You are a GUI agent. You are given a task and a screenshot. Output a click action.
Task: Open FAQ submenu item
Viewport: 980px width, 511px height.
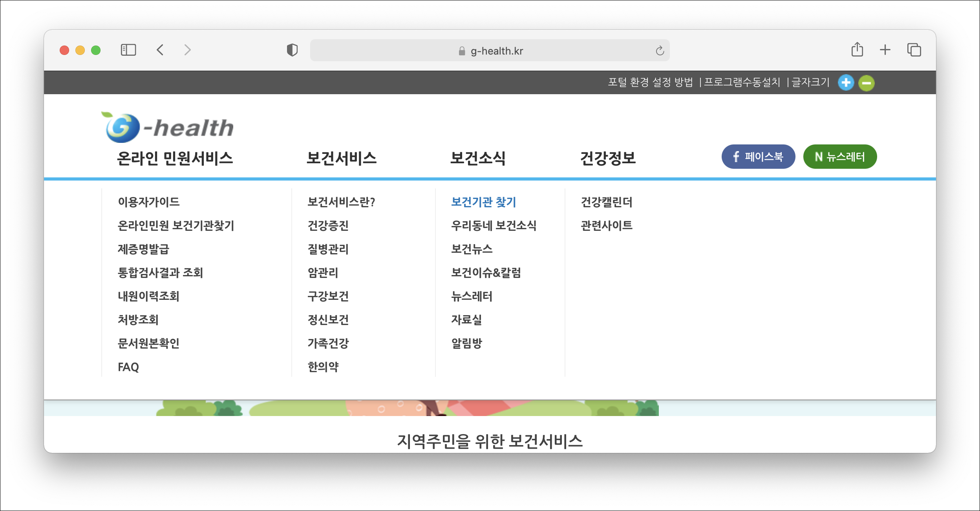(128, 367)
